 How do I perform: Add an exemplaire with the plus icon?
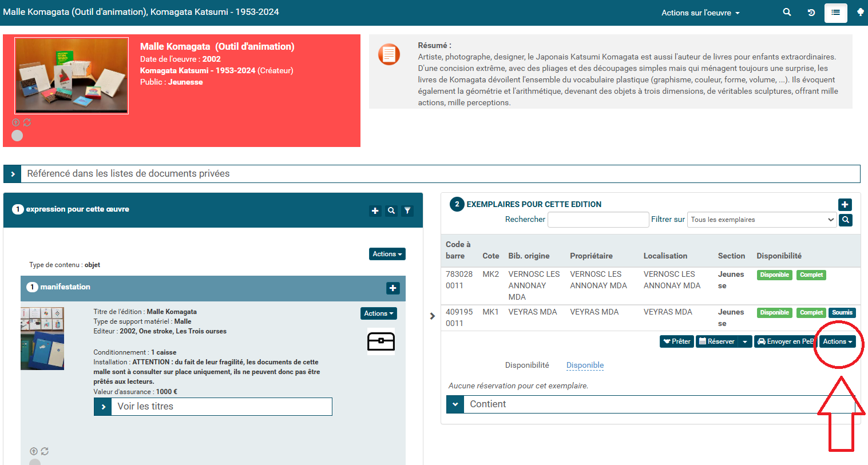tap(845, 204)
